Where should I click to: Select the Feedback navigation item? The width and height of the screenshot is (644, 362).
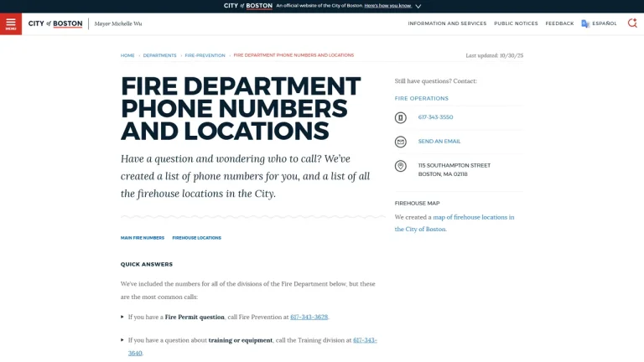tap(559, 23)
